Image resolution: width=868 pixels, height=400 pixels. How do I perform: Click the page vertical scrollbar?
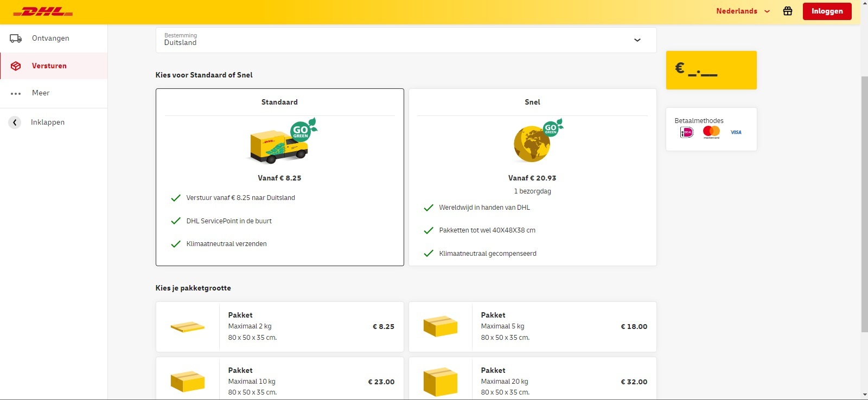864,204
